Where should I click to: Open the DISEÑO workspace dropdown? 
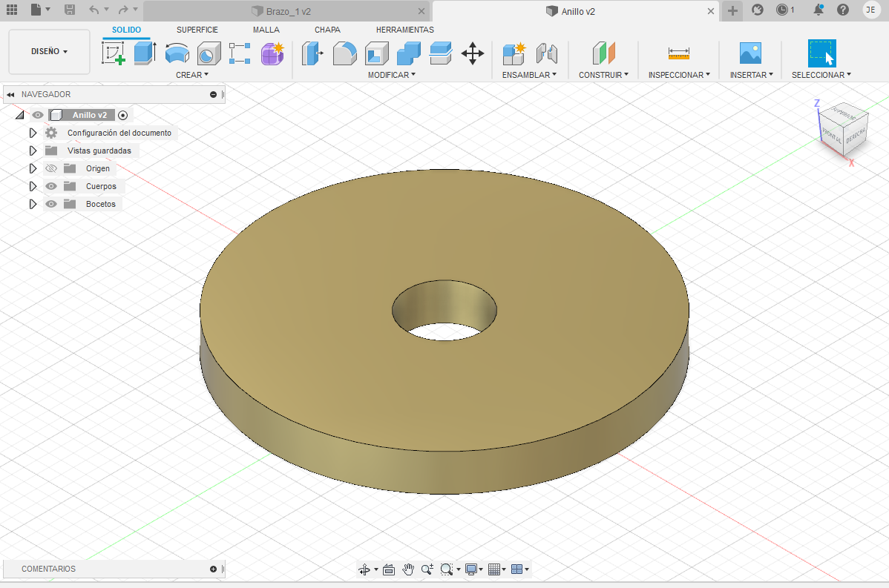coord(49,52)
